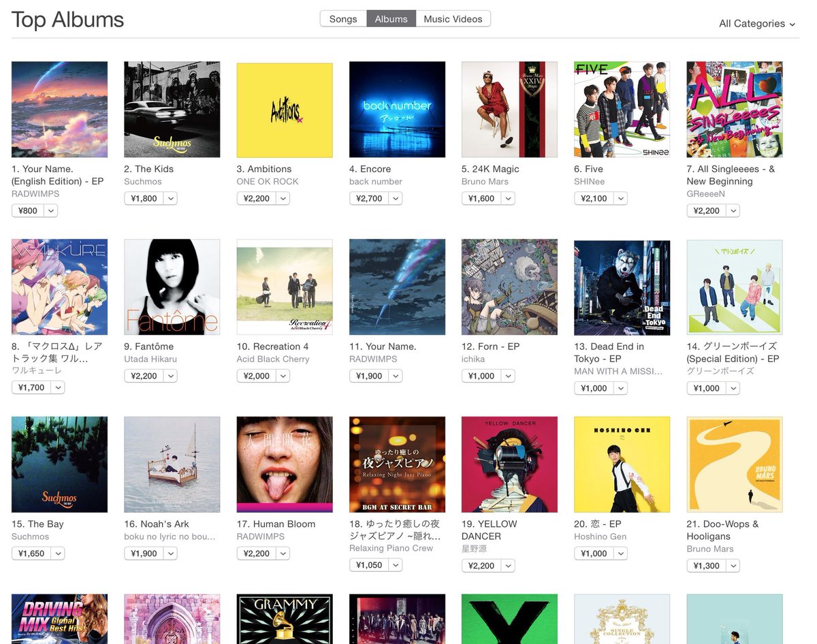Open Your Name English Edition album cover
The image size is (817, 644).
[x=59, y=110]
